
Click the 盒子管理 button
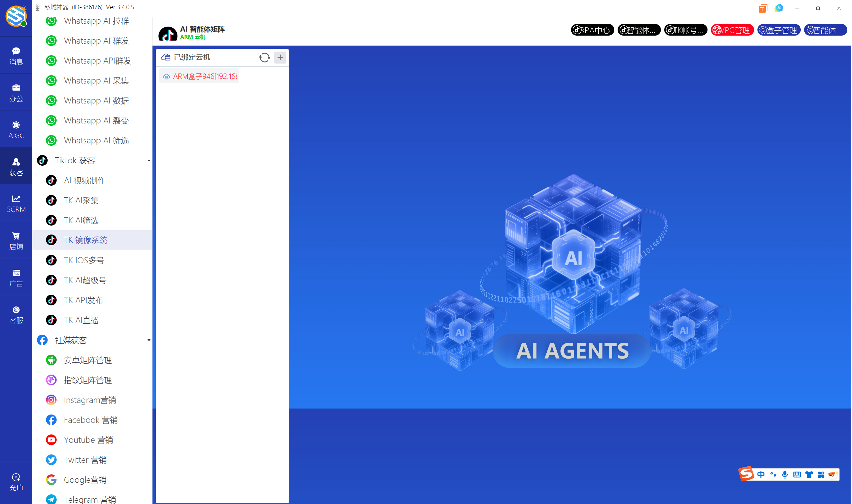coord(779,30)
